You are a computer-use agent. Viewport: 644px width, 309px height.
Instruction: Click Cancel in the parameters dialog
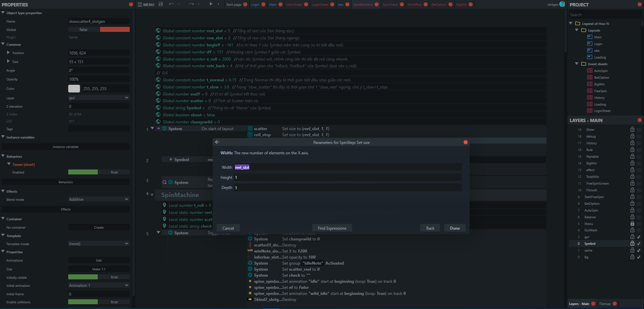coord(228,228)
